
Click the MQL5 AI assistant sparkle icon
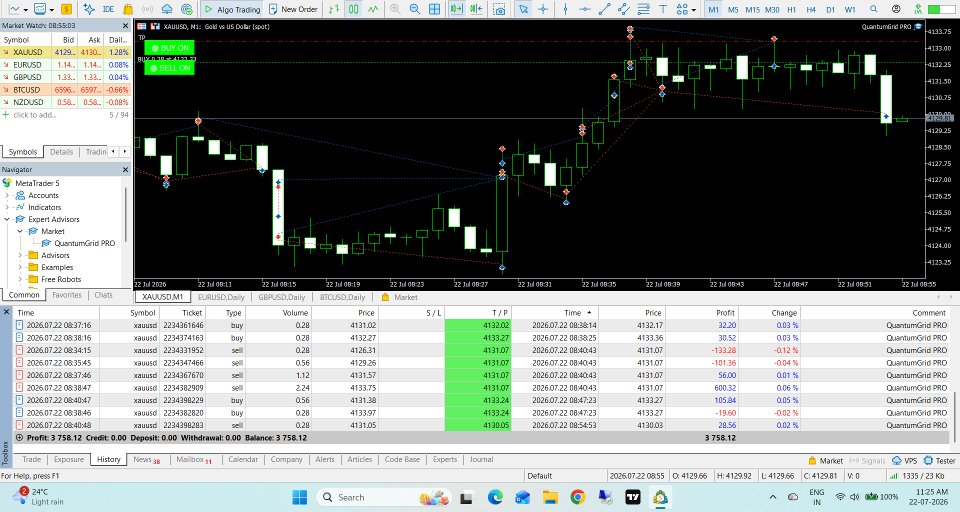(89, 9)
